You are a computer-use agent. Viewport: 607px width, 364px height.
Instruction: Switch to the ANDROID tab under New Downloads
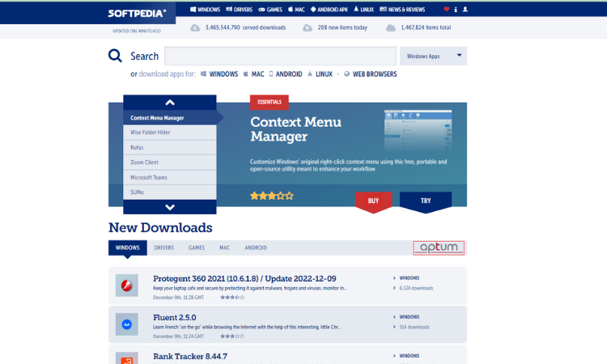point(256,248)
